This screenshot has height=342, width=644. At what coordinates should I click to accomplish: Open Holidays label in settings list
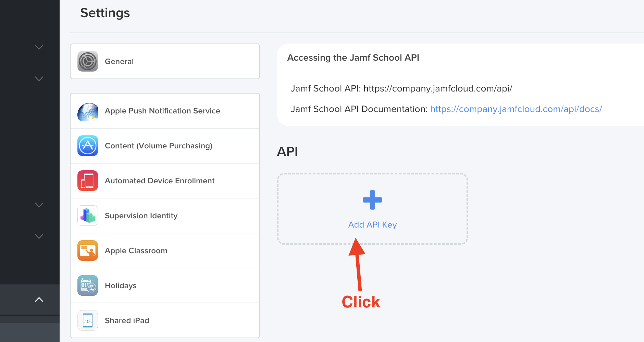coord(121,285)
